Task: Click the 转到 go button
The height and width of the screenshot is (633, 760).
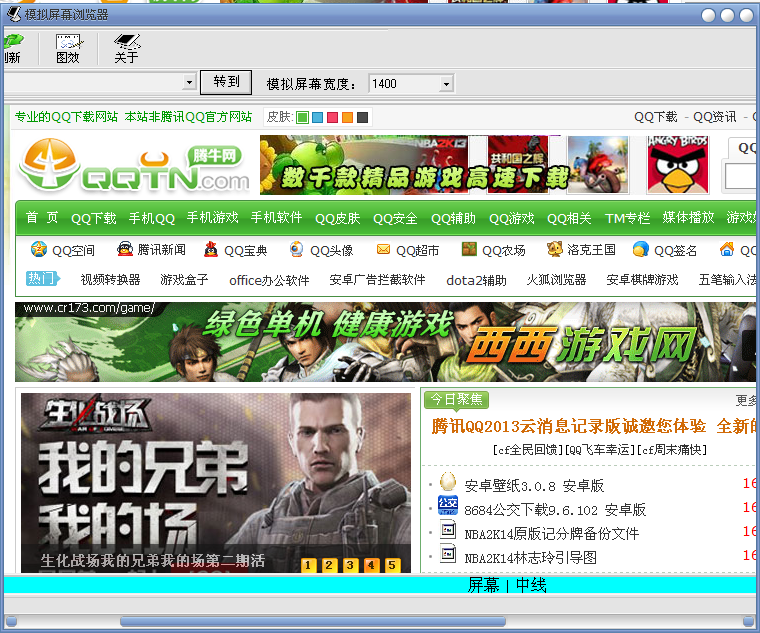Action: point(226,82)
